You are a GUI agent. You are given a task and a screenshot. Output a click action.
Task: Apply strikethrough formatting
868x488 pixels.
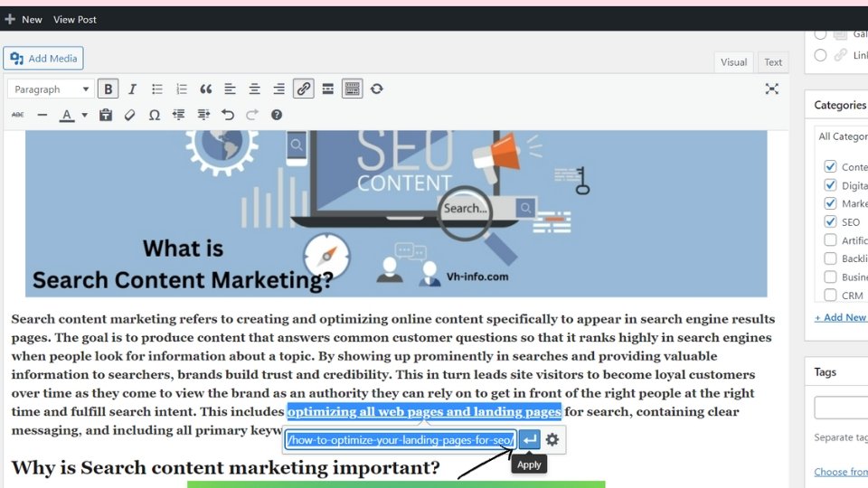pos(18,115)
